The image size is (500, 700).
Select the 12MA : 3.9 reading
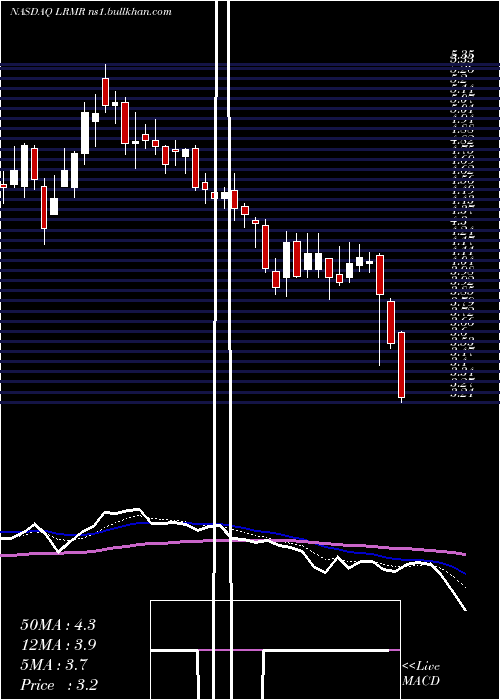(x=58, y=645)
